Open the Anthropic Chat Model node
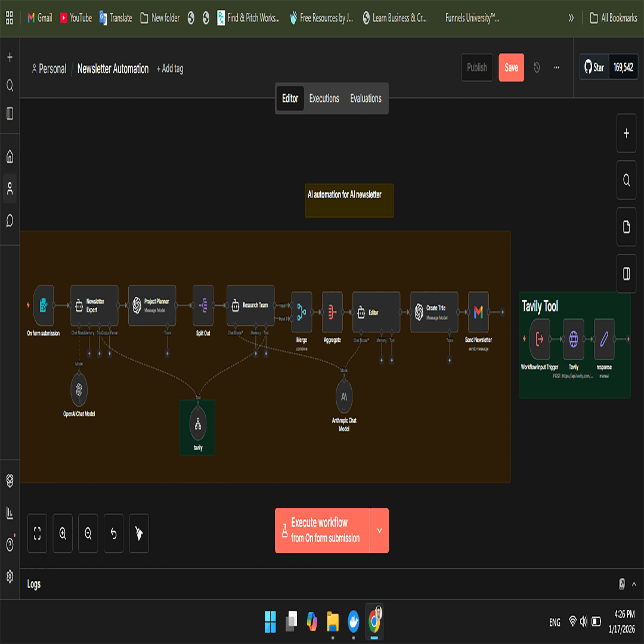This screenshot has width=644, height=644. coord(344,396)
